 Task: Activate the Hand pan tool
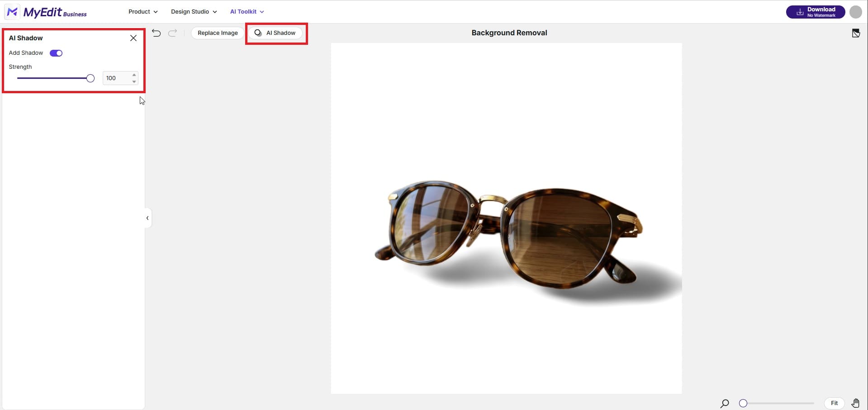coord(856,403)
